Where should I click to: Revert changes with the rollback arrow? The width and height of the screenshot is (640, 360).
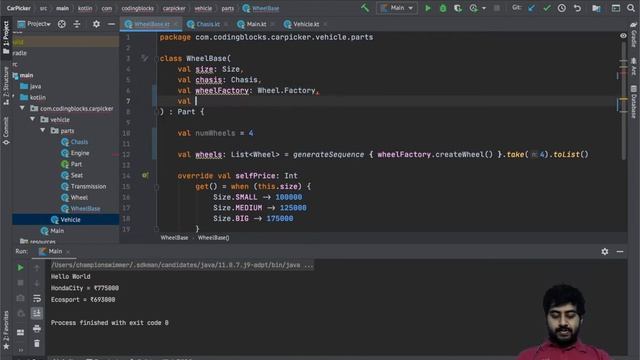pos(577,8)
